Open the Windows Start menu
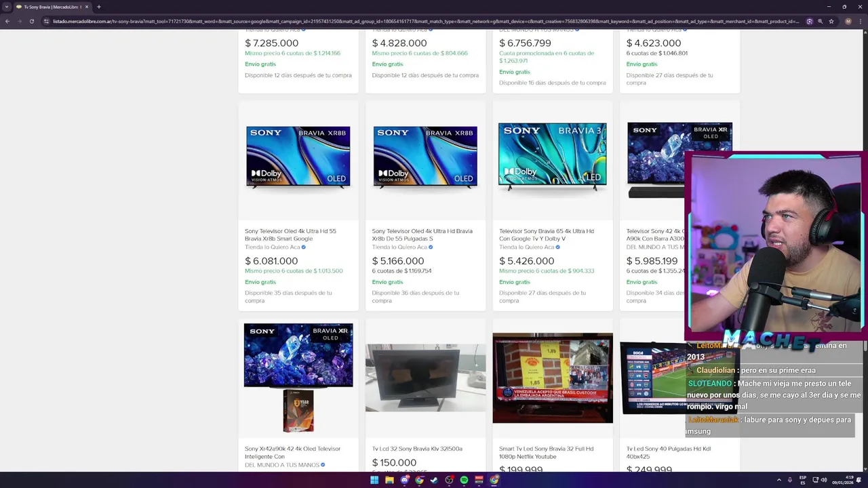The height and width of the screenshot is (488, 868). point(374,480)
